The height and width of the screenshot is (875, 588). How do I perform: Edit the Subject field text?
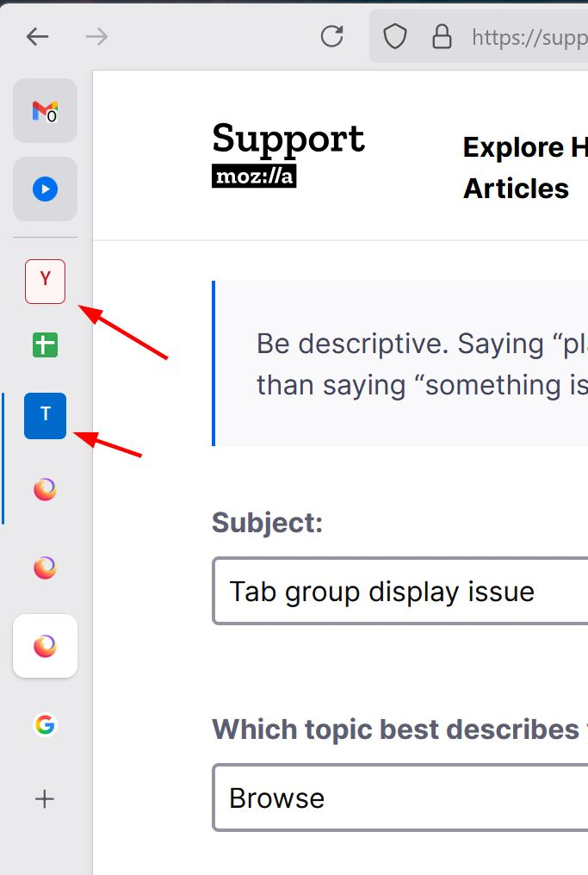pos(400,591)
